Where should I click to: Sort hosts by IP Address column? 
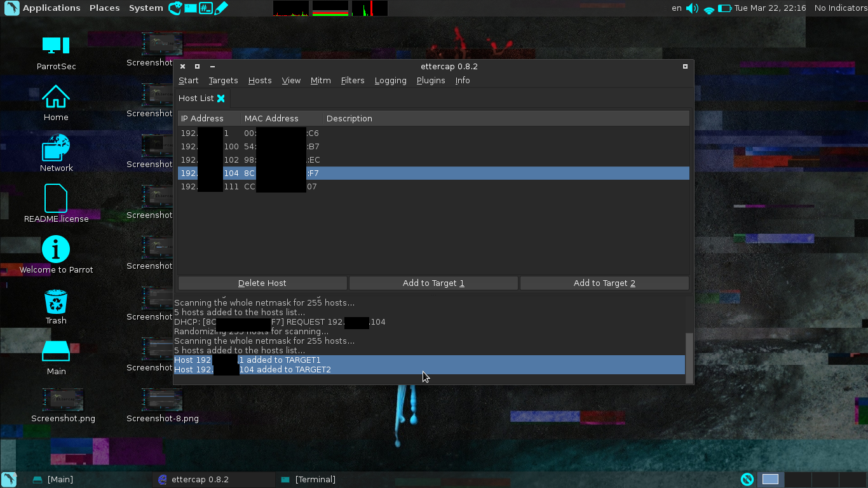[x=210, y=118]
